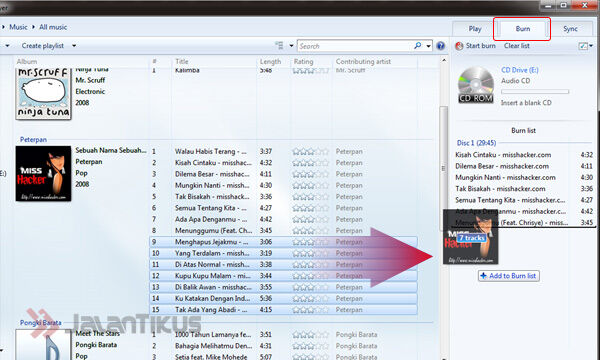The height and width of the screenshot is (360, 600).
Task: Select track Bahagia Melihatmu Den...
Action: click(x=213, y=346)
